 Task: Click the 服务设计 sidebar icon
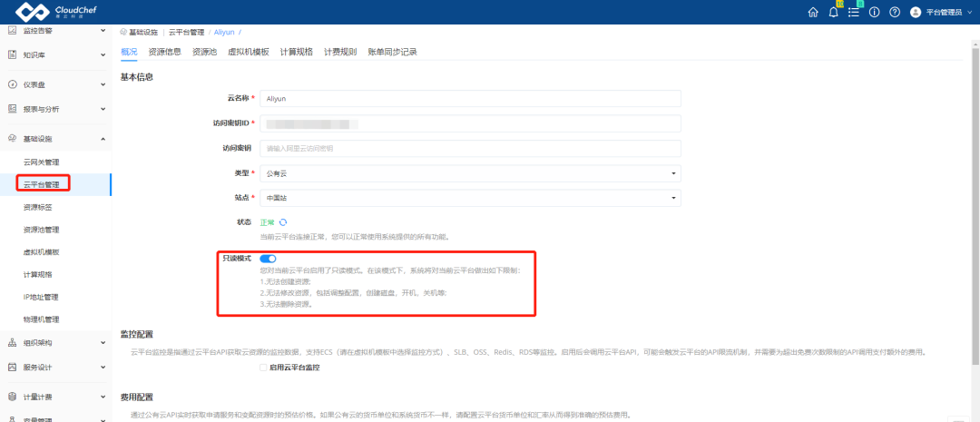12,367
